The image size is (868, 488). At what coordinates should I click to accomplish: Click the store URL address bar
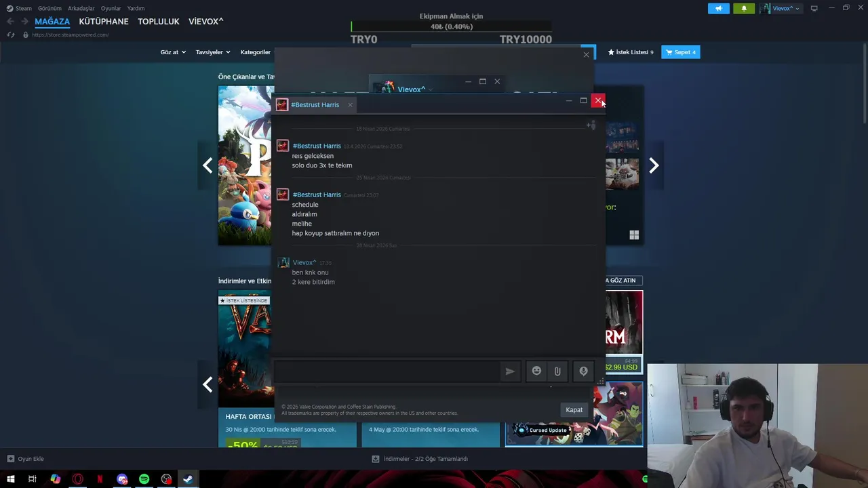pos(70,35)
